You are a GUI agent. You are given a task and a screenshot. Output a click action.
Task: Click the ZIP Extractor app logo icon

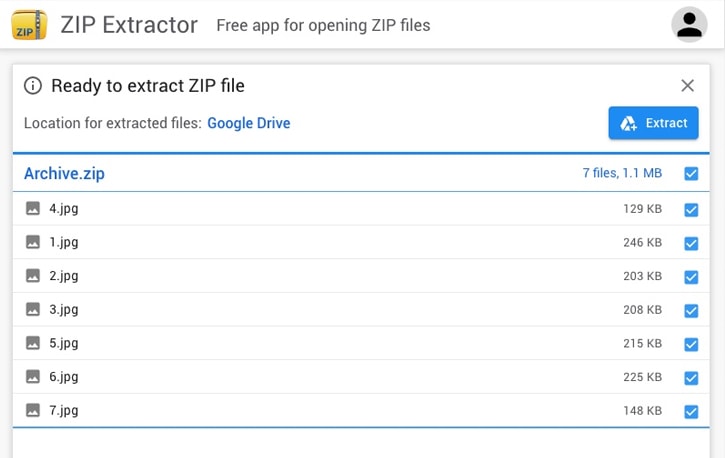[x=30, y=25]
